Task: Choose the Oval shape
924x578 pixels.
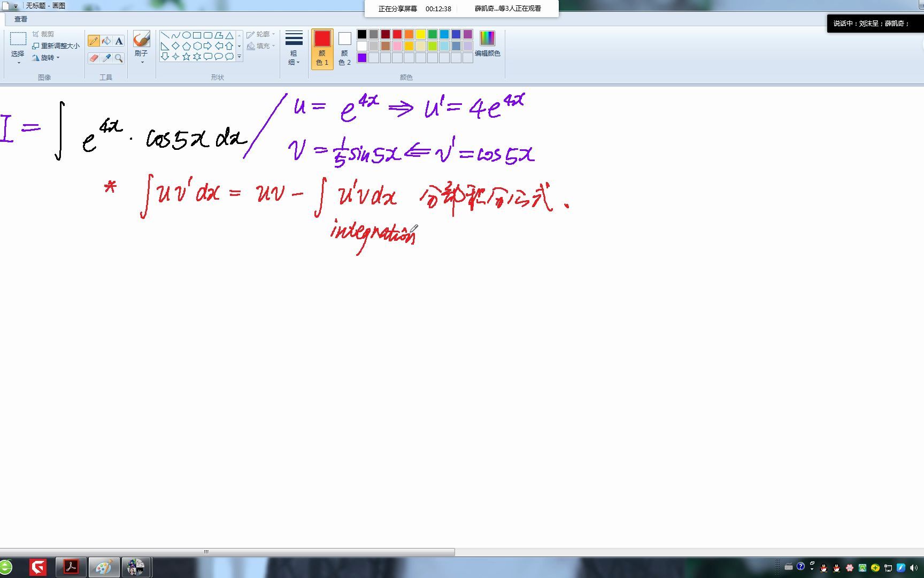Action: pos(186,35)
